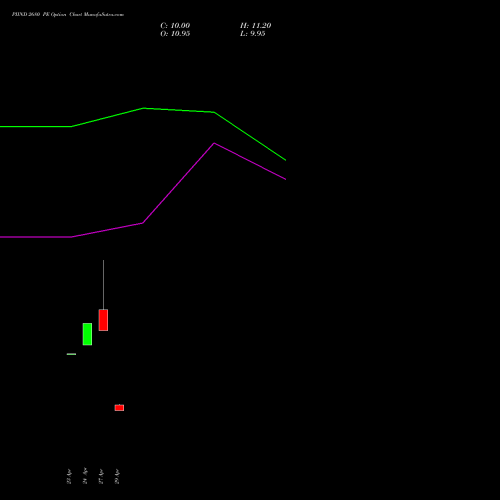This screenshot has height=500, width=500.
Task: Select the large green candlestick body
Action: [87, 334]
